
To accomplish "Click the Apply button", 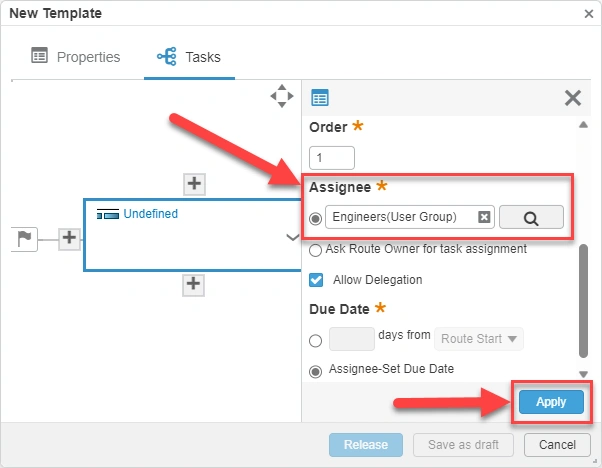I will pos(551,402).
